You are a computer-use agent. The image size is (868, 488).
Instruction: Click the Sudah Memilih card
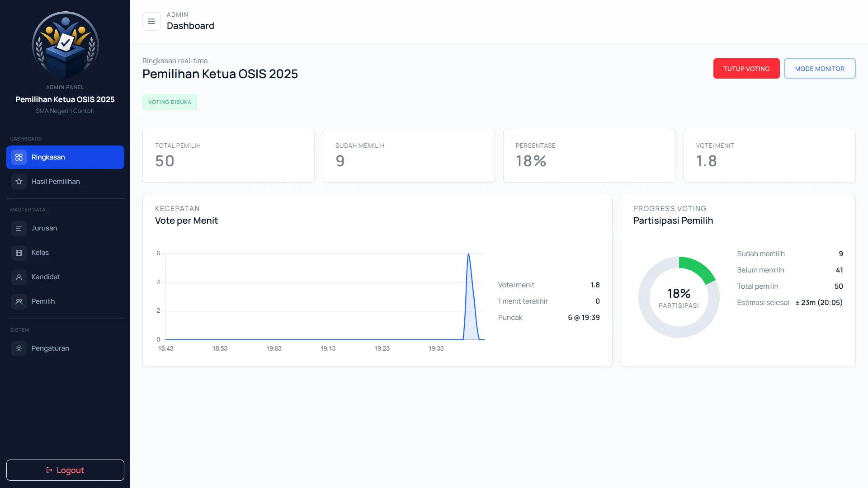409,156
